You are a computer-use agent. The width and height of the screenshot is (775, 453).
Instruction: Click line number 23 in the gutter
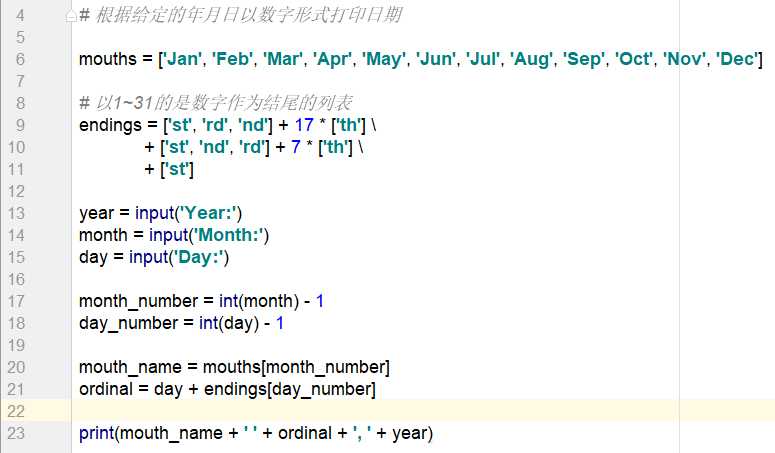click(x=16, y=433)
